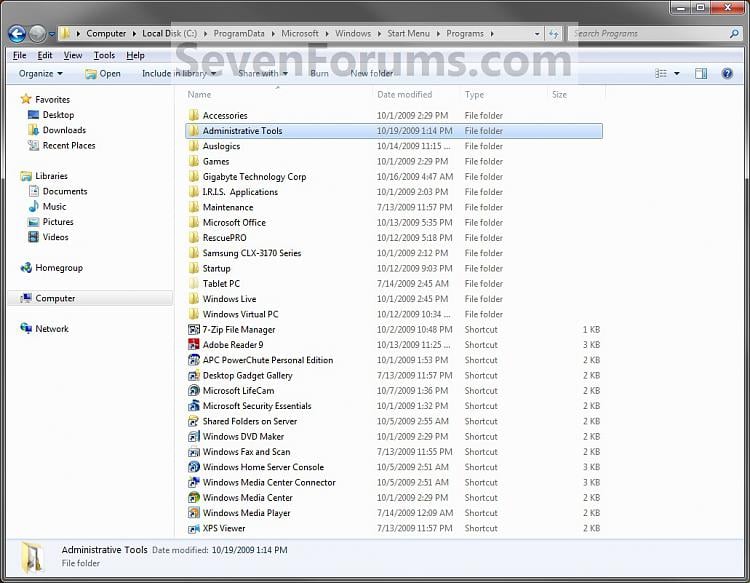The width and height of the screenshot is (750, 583).
Task: Open the File menu
Action: click(20, 55)
